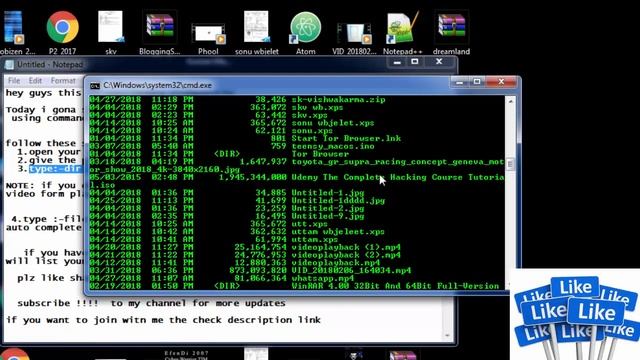Click the cmd scrollbar up arrow
The image size is (640, 360).
(x=510, y=101)
